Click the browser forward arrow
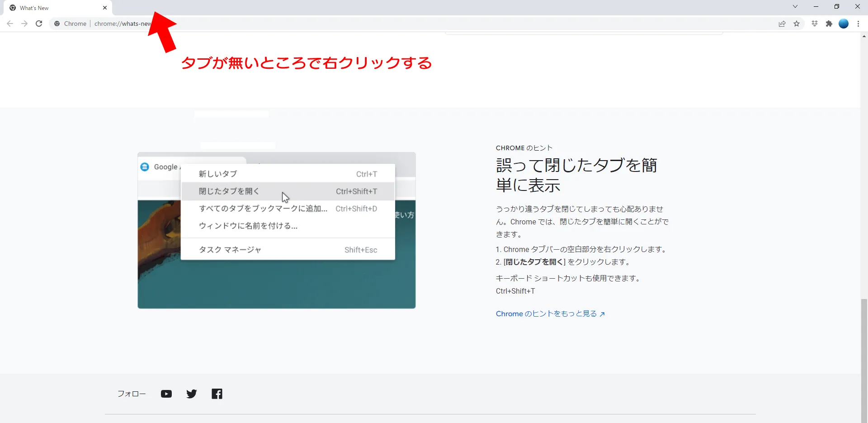Image resolution: width=868 pixels, height=423 pixels. (x=24, y=24)
